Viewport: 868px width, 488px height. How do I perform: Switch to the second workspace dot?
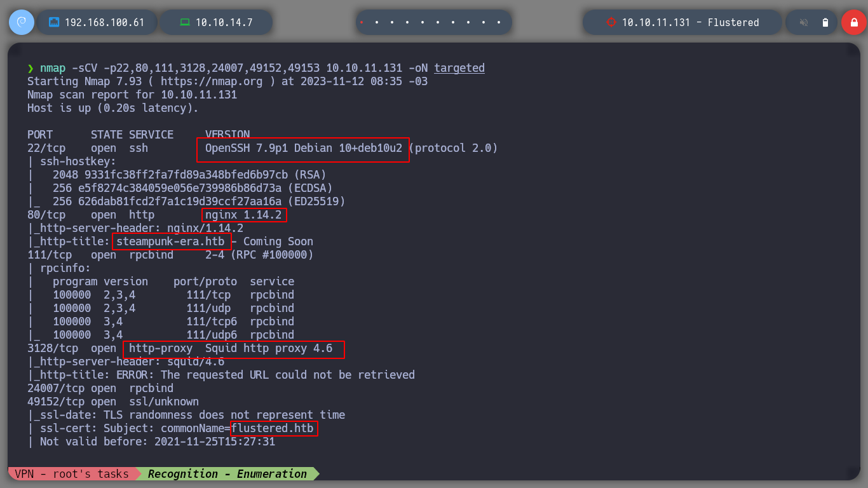377,22
